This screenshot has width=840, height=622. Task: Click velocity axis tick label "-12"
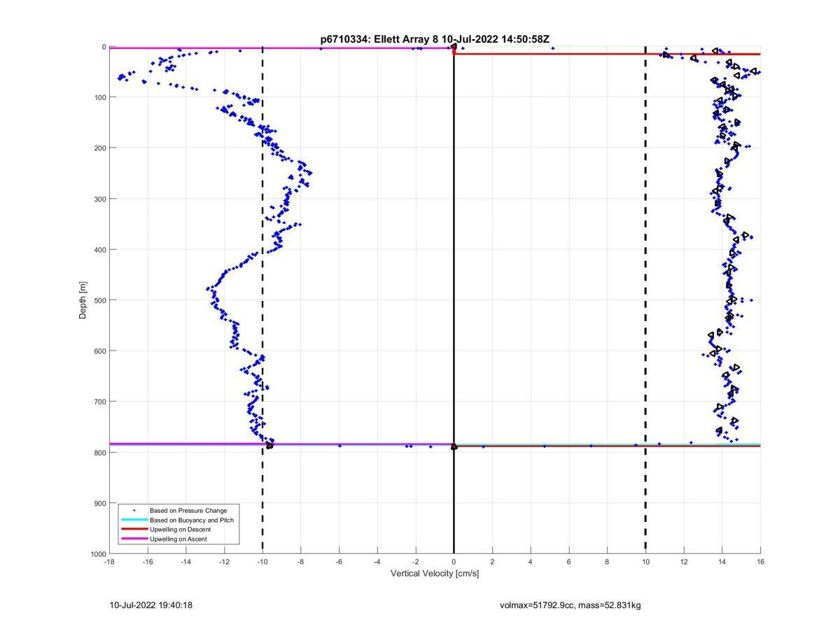pos(224,562)
